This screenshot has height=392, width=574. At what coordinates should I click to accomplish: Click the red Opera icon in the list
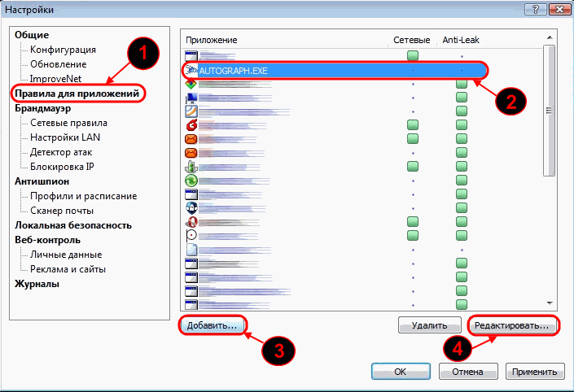point(192,221)
